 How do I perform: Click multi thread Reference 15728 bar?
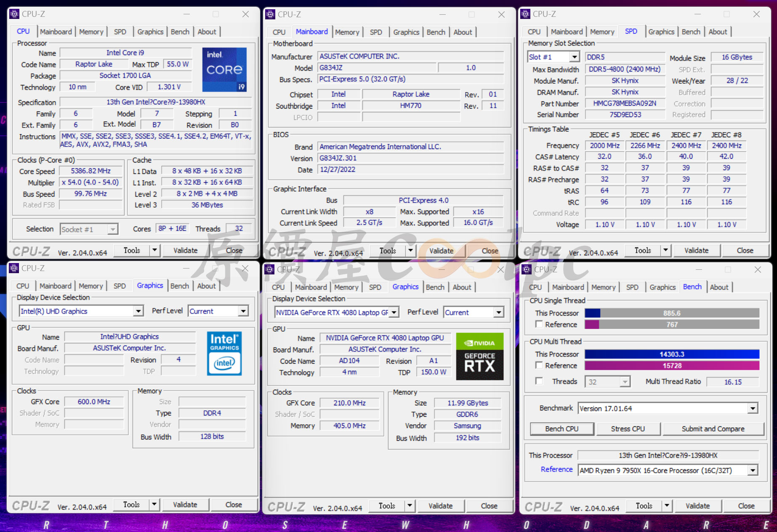672,365
